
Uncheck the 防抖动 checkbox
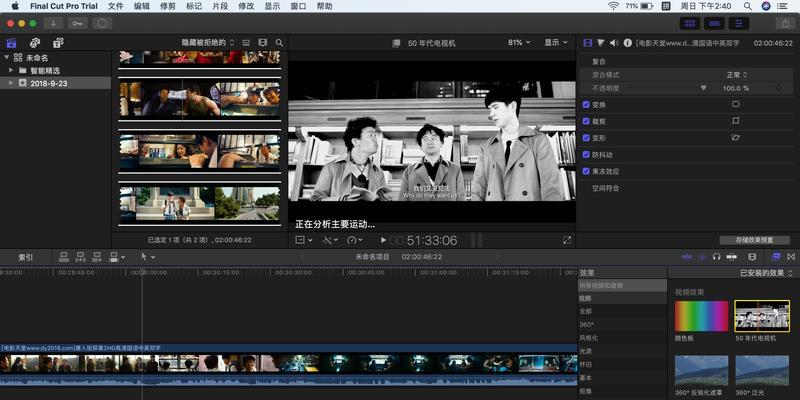(586, 155)
